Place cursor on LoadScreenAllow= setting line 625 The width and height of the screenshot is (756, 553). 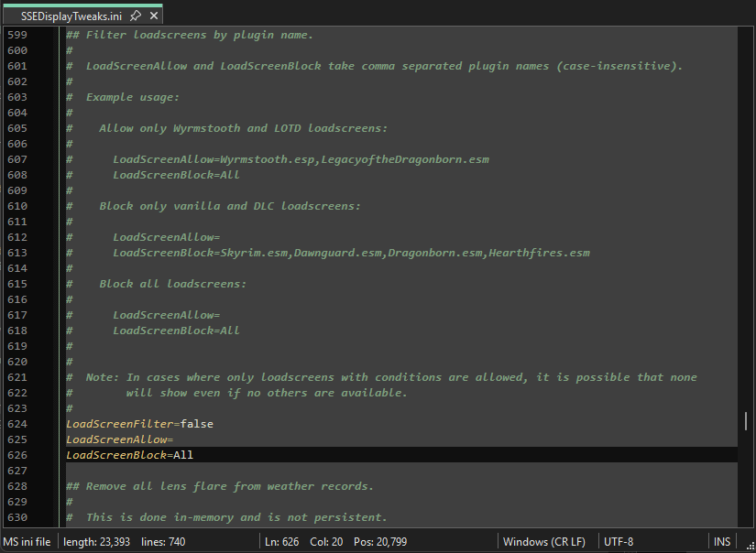pyautogui.click(x=119, y=439)
